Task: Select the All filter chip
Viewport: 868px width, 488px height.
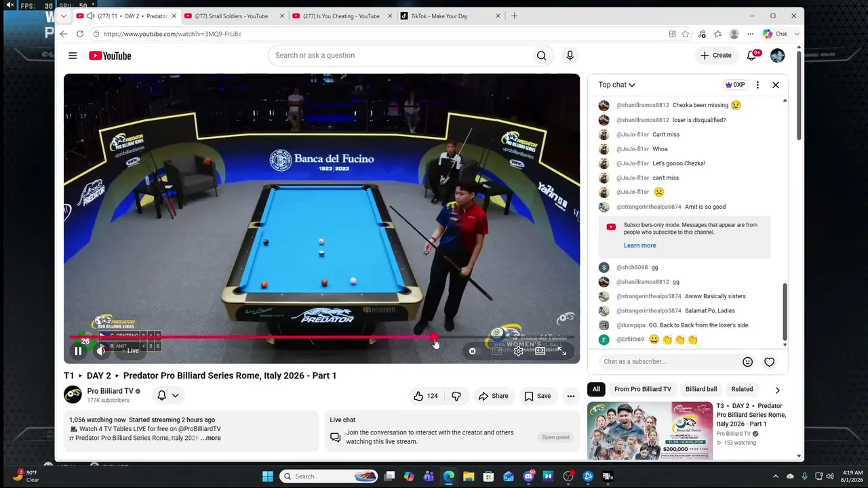Action: (596, 389)
